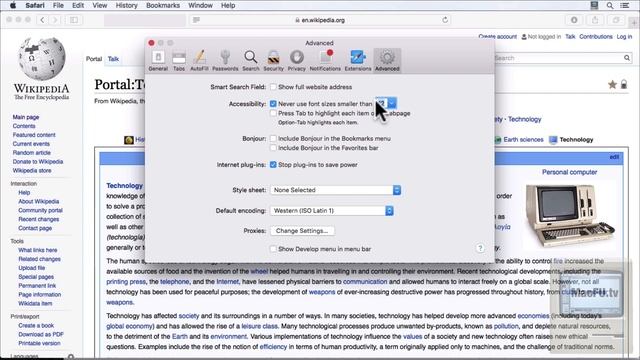
Task: Open Spotlight search in the menu bar
Action: point(610,5)
